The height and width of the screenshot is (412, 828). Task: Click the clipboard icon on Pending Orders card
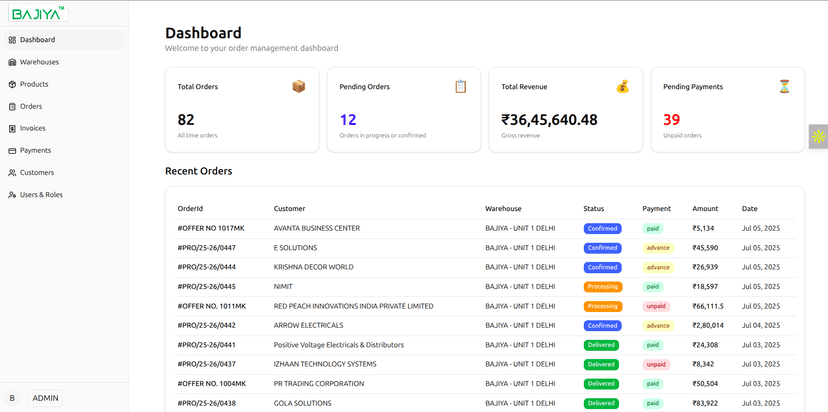point(461,86)
